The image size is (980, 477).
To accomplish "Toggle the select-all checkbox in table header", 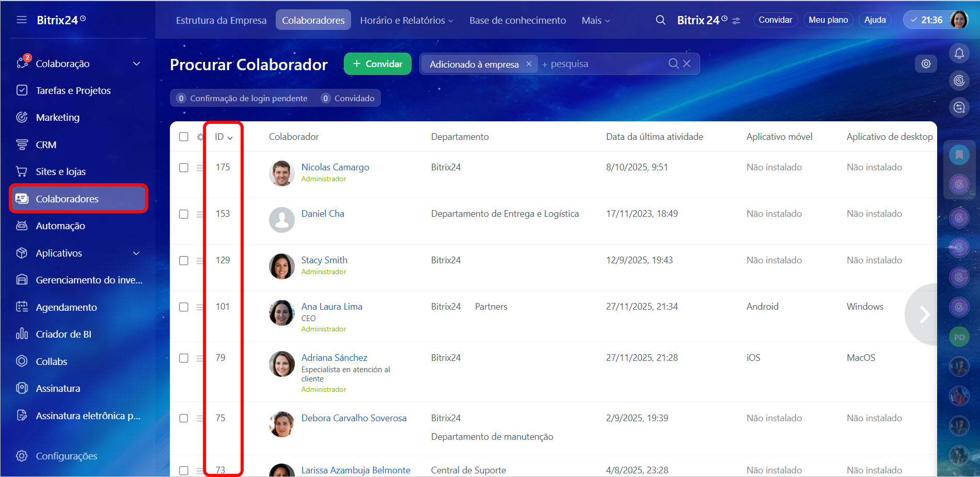I will pyautogui.click(x=184, y=137).
